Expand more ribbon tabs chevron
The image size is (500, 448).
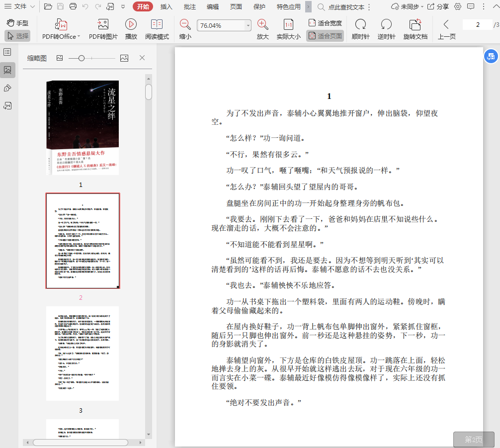click(x=308, y=6)
